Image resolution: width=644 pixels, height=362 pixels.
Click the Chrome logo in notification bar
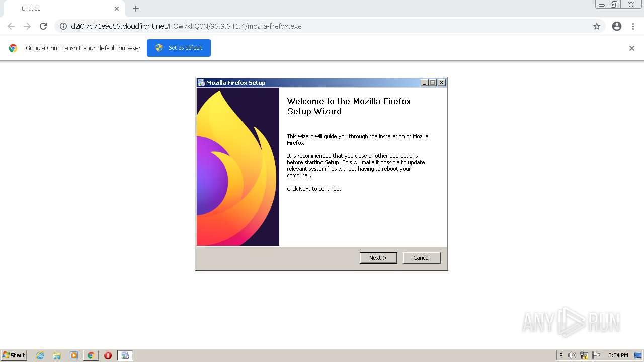coord(13,48)
